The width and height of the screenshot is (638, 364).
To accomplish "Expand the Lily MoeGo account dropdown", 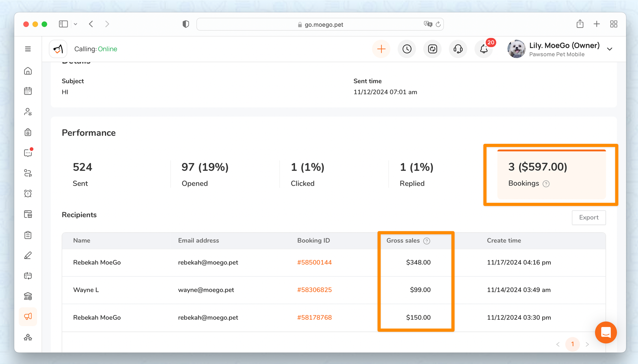I will tap(610, 49).
